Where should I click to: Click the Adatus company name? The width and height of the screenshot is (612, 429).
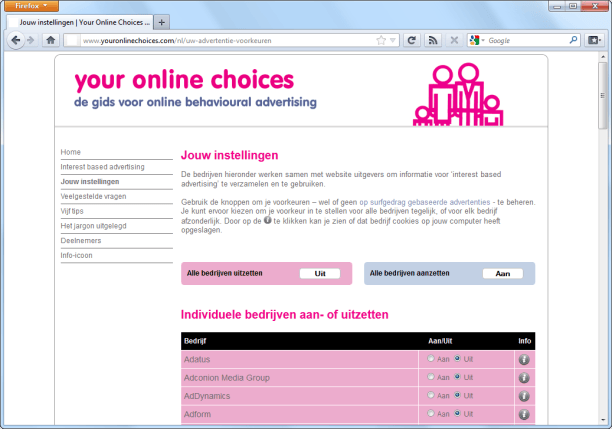point(197,360)
